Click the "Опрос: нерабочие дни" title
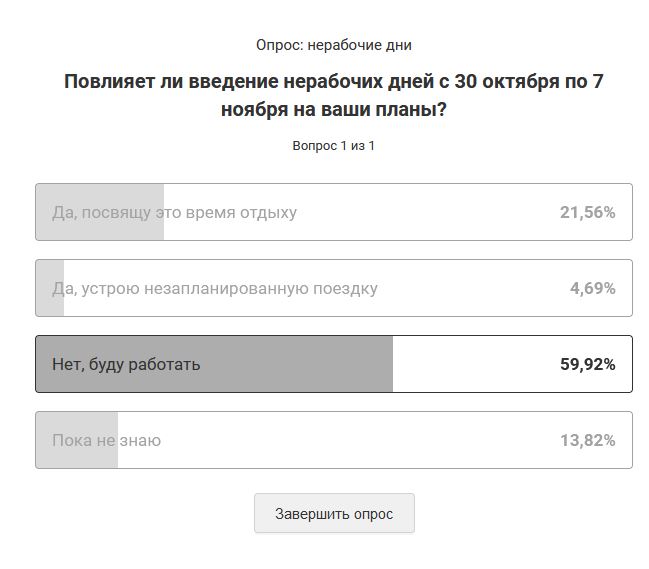 click(x=334, y=45)
